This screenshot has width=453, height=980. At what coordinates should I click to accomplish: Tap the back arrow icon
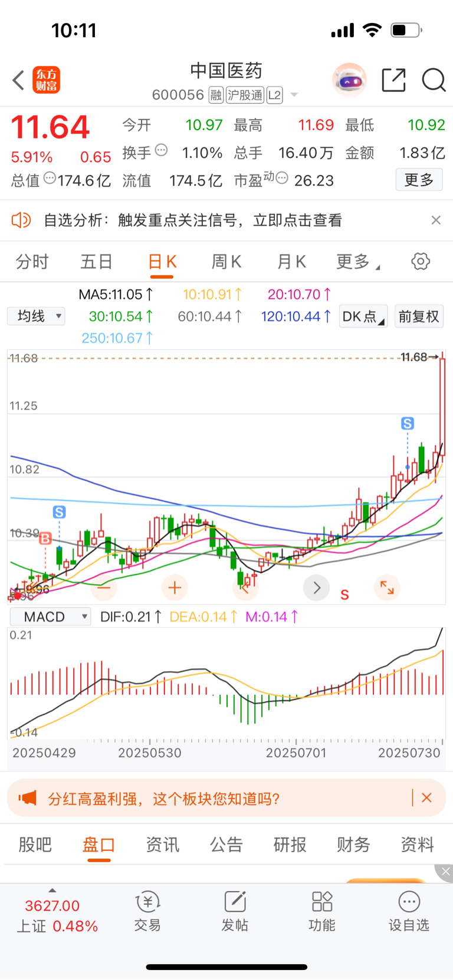coord(18,80)
